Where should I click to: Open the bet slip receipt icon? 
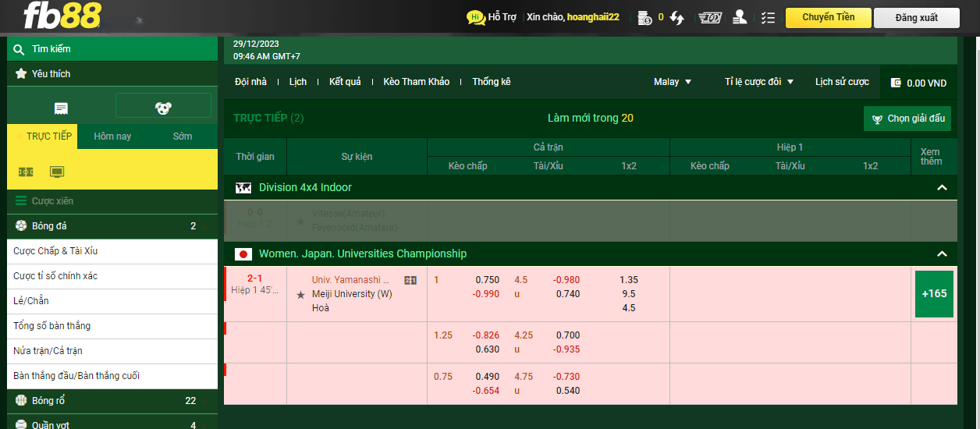(x=61, y=108)
